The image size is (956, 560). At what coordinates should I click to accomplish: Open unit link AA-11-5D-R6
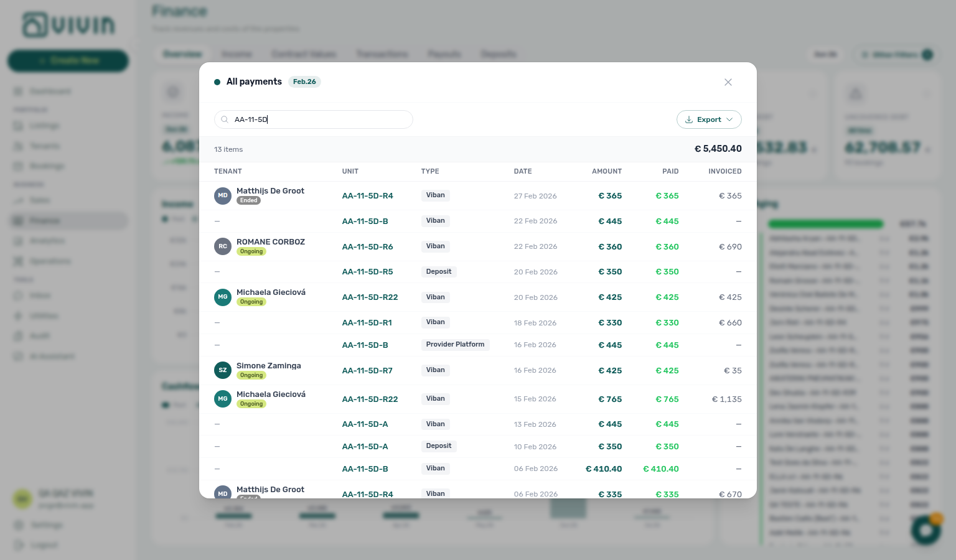click(367, 247)
